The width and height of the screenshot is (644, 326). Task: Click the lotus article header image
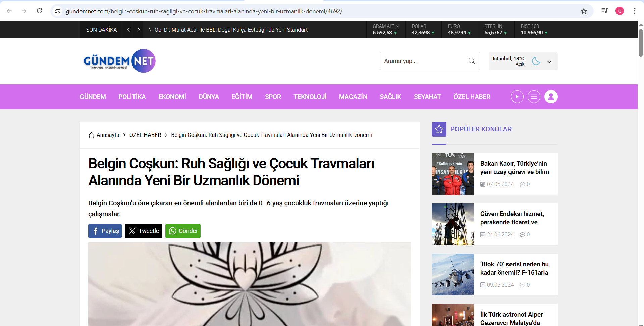[250, 284]
